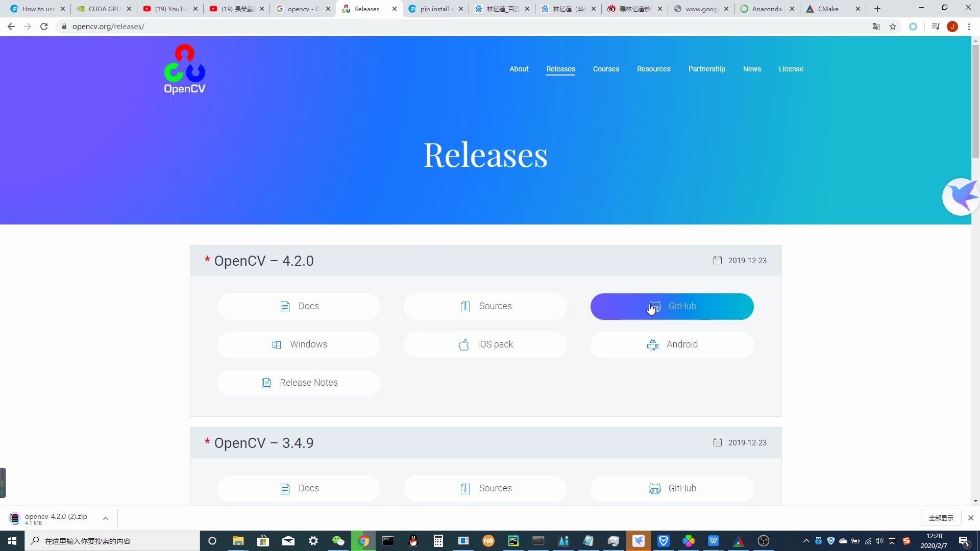Image resolution: width=980 pixels, height=551 pixels.
Task: Click the Apple icon on iOS pack button
Action: 464,344
